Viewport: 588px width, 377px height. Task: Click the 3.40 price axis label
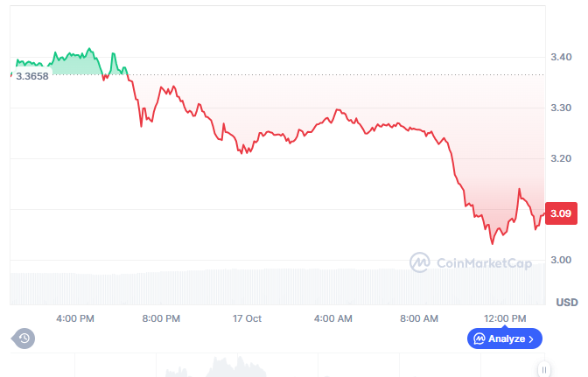[561, 57]
